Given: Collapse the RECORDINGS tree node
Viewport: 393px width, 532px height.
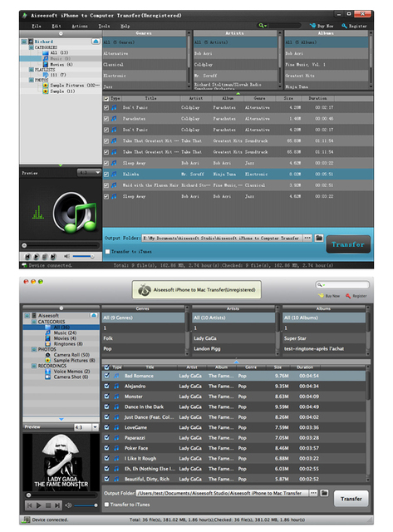Looking at the screenshot, I should (x=34, y=366).
